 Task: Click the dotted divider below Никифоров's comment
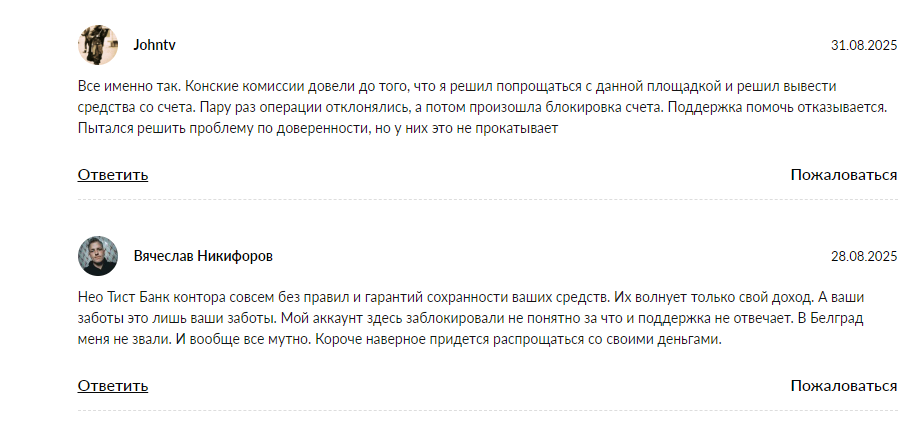(x=487, y=410)
